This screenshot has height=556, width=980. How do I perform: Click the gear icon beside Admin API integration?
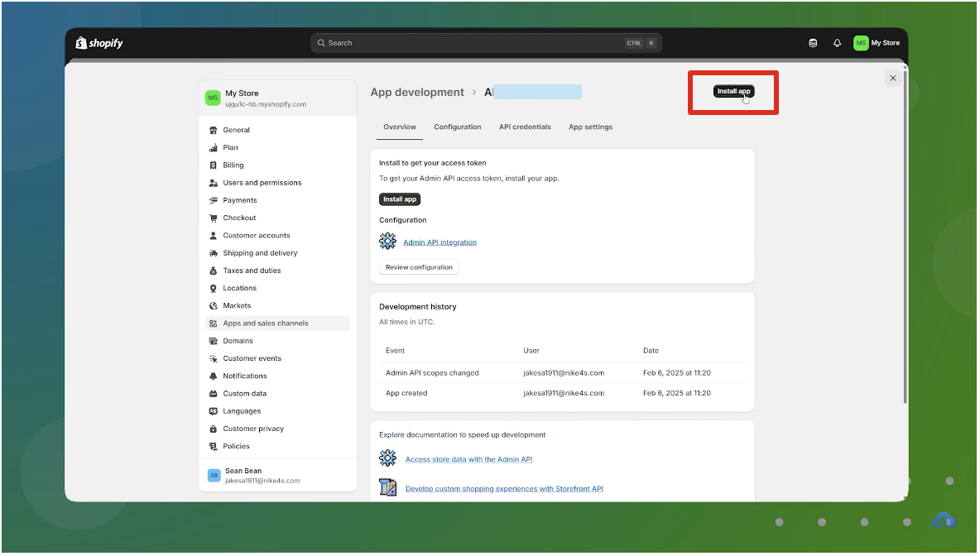(387, 241)
